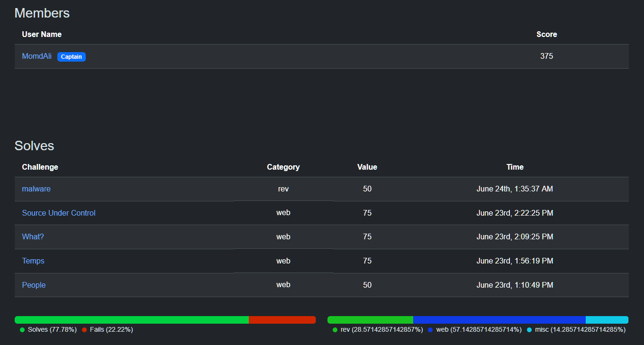The image size is (644, 345).
Task: Open the malware challenge link
Action: click(x=36, y=189)
